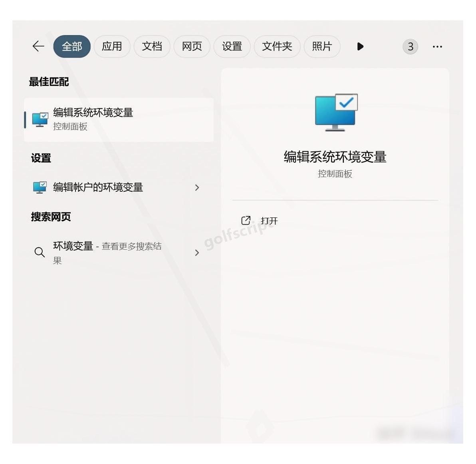The width and height of the screenshot is (476, 464).
Task: Open the more options ellipsis menu
Action: (437, 46)
